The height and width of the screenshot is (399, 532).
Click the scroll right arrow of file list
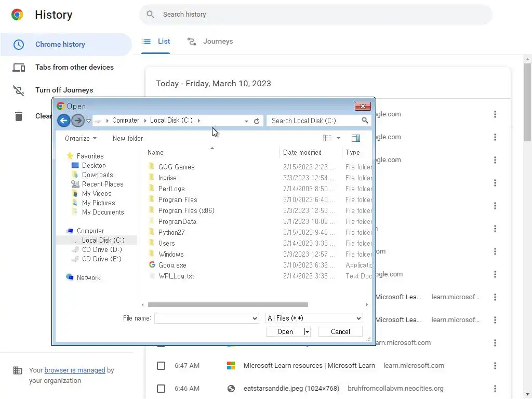click(367, 304)
